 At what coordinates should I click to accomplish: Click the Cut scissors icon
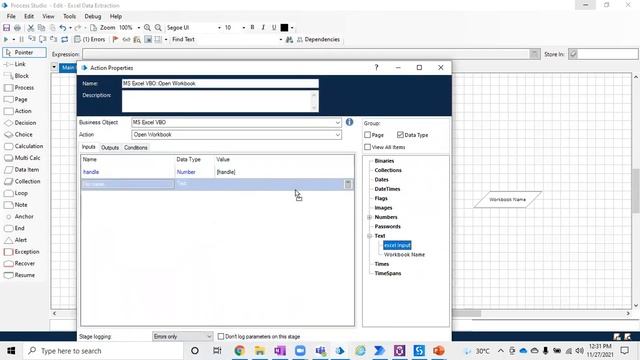click(x=31, y=28)
